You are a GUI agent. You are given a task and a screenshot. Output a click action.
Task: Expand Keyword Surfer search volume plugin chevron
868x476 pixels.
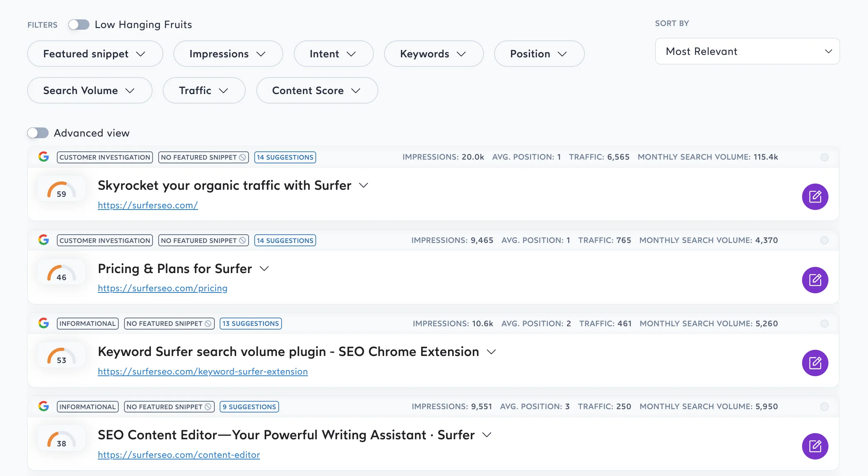[491, 352]
